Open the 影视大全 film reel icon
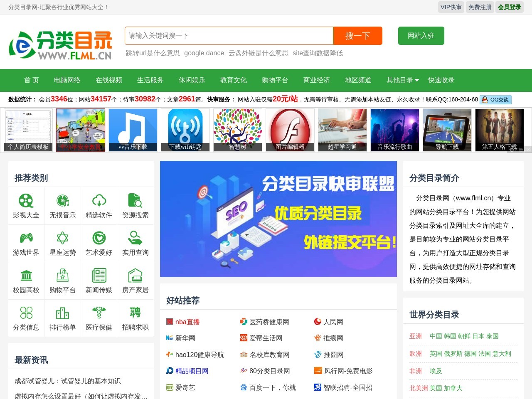The image size is (532, 399). pyautogui.click(x=26, y=201)
